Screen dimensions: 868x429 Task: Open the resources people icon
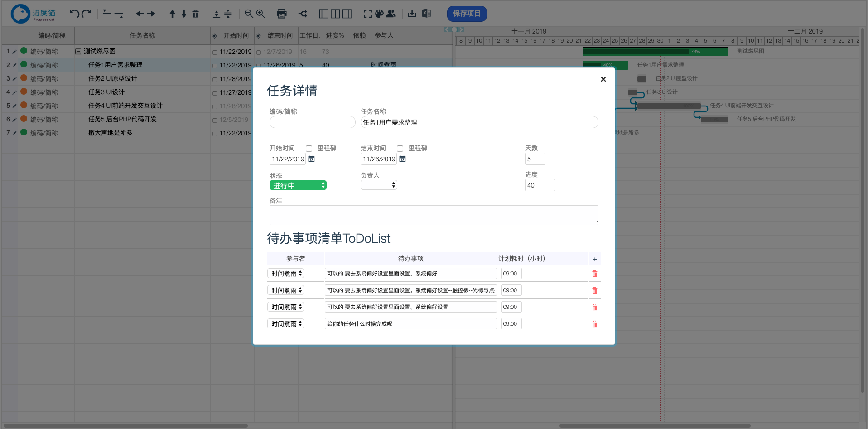(391, 14)
